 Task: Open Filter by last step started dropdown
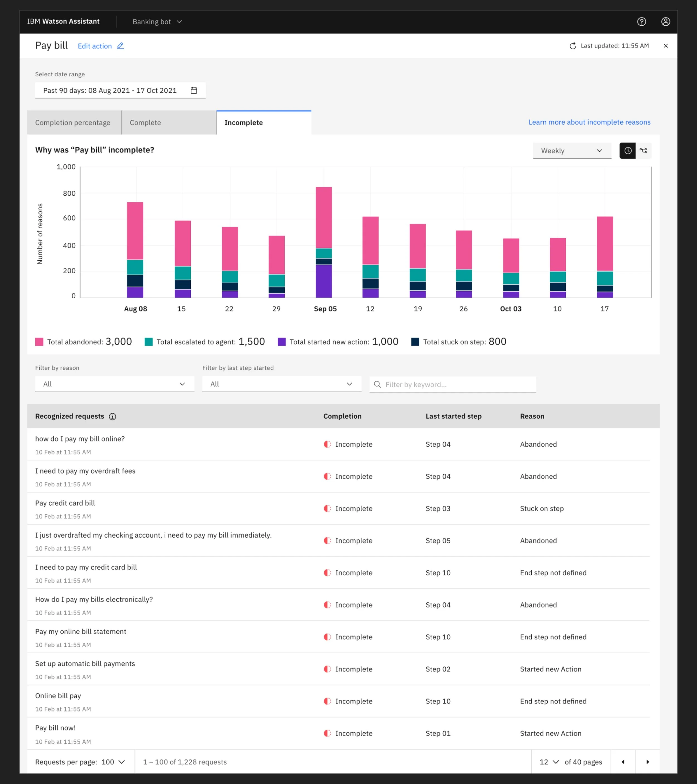click(x=282, y=384)
